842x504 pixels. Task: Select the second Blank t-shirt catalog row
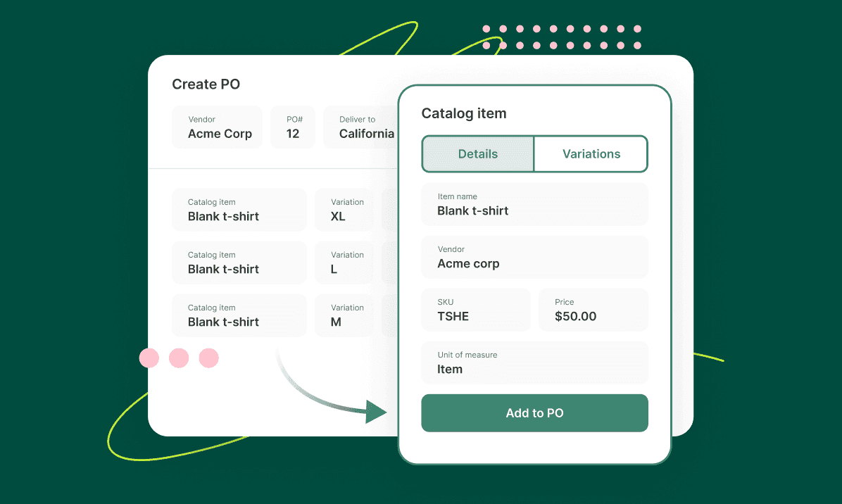(x=239, y=262)
